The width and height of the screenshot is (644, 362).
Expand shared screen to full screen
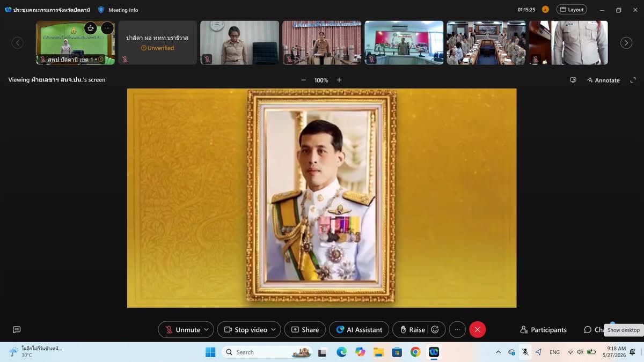click(x=633, y=80)
